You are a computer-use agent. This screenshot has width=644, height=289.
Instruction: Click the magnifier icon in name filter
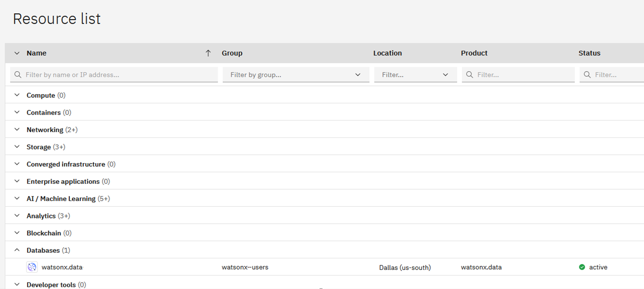pyautogui.click(x=18, y=75)
